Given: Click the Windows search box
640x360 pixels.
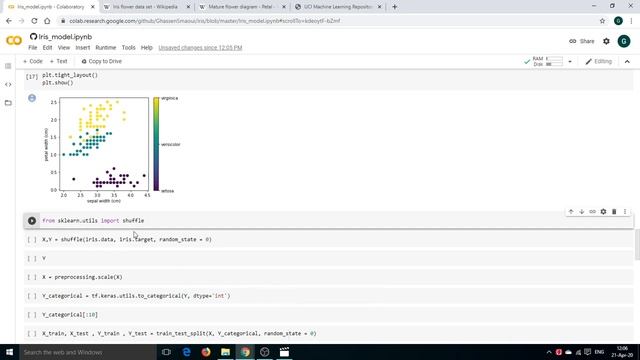Looking at the screenshot, I should tap(88, 352).
